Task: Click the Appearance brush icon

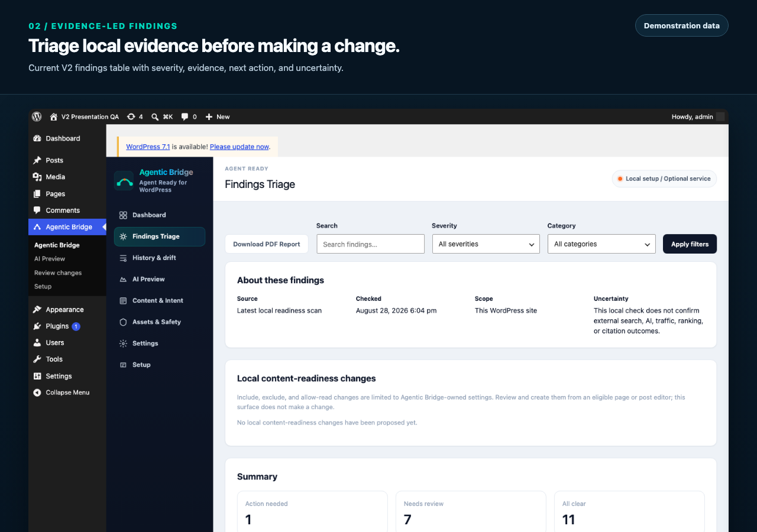Action: tap(37, 309)
